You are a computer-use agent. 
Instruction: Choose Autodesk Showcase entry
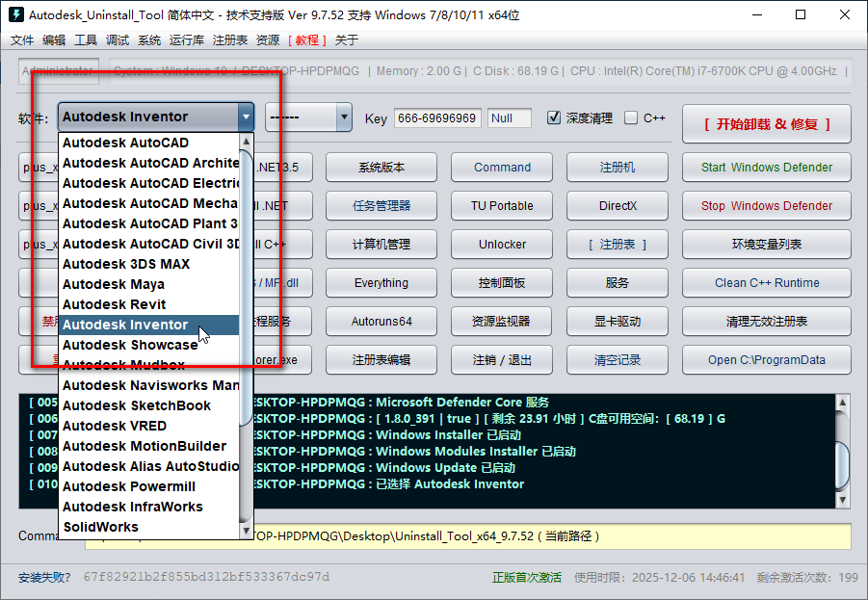pos(149,345)
